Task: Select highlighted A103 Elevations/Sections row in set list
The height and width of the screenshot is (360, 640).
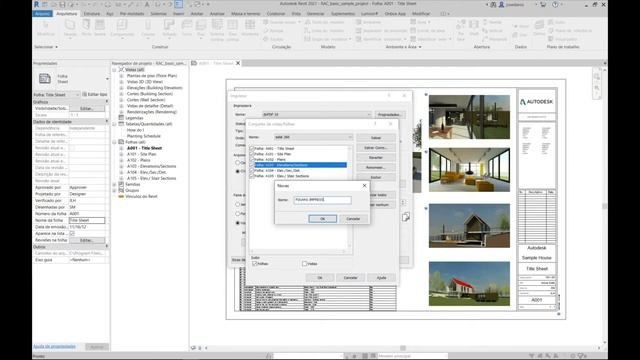Action: pos(300,165)
